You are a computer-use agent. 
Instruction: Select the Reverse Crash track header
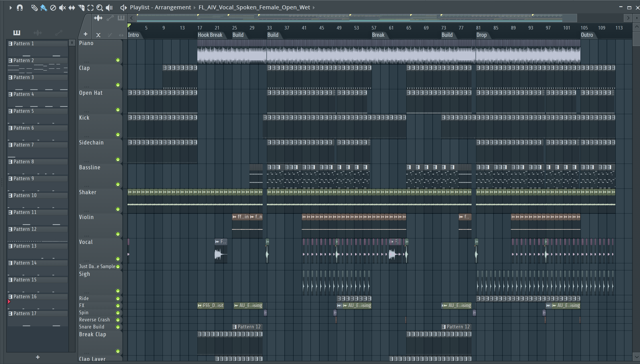click(100, 320)
